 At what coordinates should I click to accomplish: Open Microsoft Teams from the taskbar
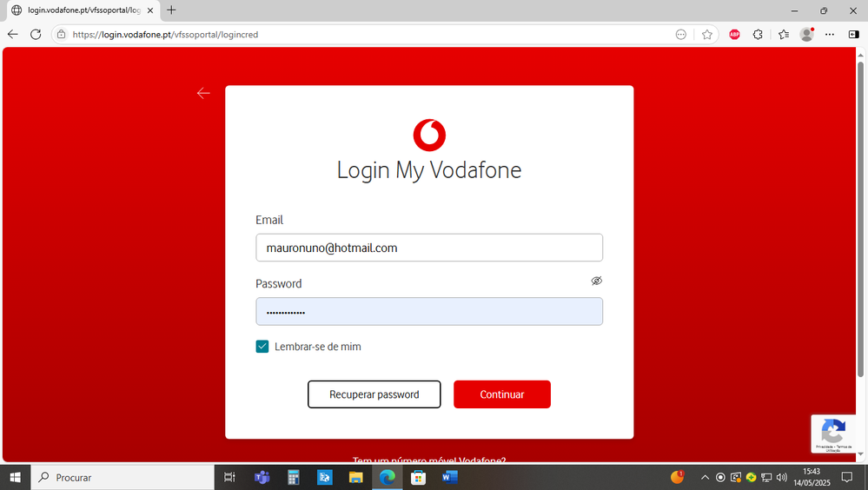coord(262,477)
